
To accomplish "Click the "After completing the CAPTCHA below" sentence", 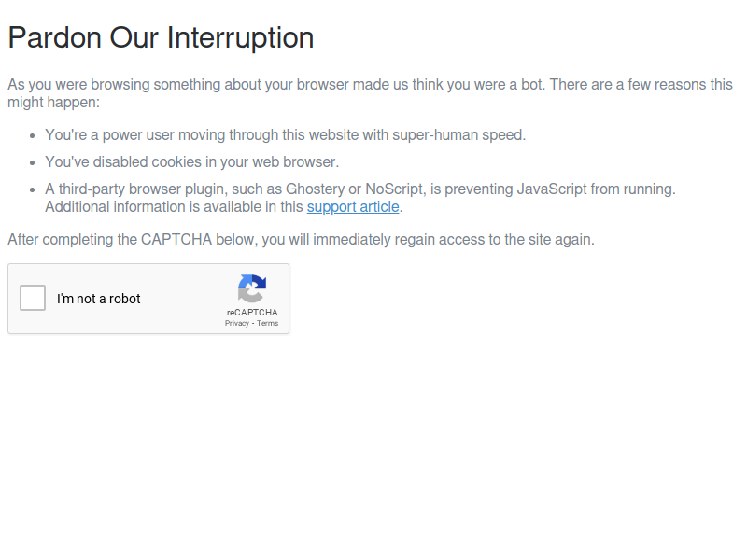I will pyautogui.click(x=301, y=240).
